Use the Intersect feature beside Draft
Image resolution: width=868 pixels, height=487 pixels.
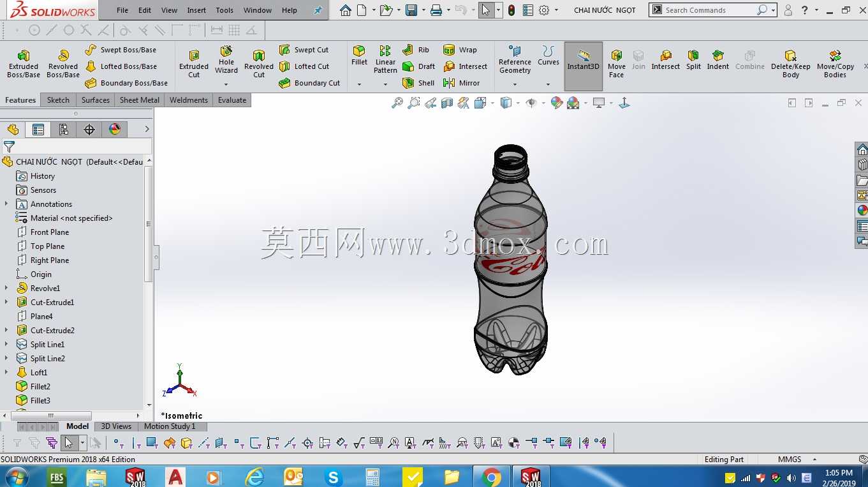pyautogui.click(x=465, y=66)
